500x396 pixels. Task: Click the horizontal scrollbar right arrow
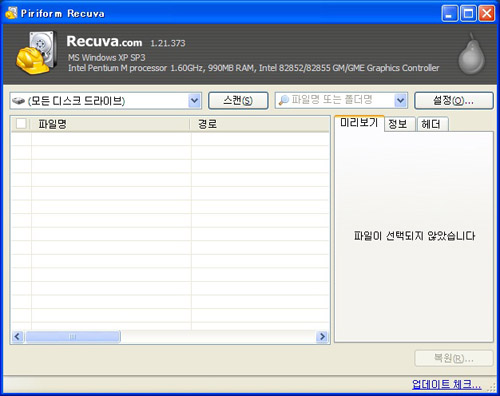(x=322, y=337)
